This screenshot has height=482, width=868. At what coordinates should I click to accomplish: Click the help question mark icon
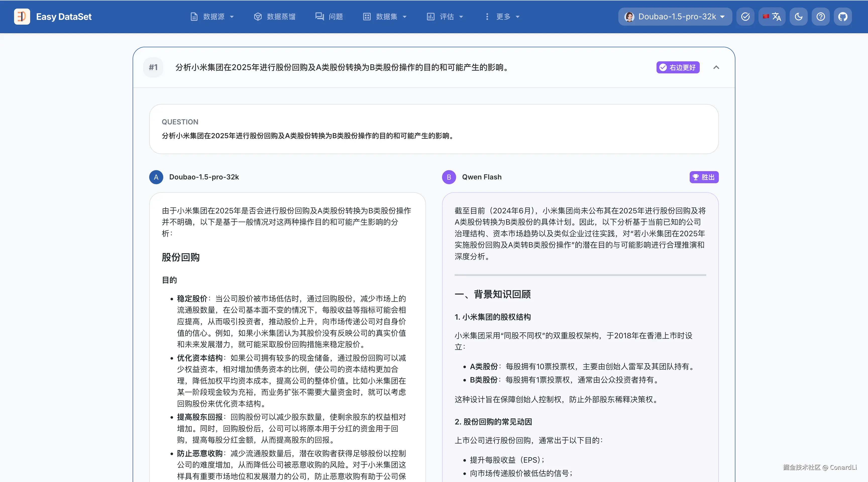pos(821,17)
